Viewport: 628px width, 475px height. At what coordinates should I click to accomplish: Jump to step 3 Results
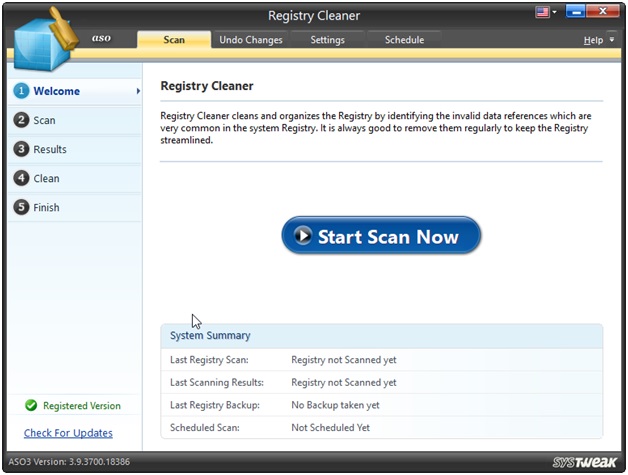point(49,149)
